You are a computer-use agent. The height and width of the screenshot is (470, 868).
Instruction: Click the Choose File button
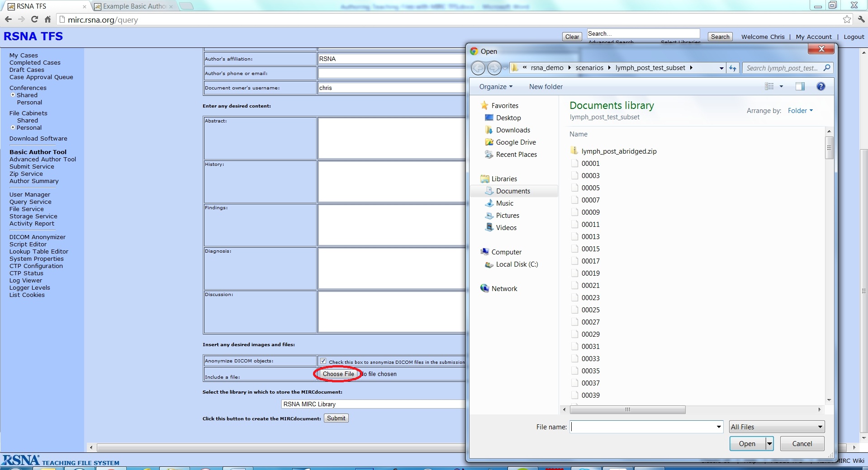pyautogui.click(x=338, y=374)
